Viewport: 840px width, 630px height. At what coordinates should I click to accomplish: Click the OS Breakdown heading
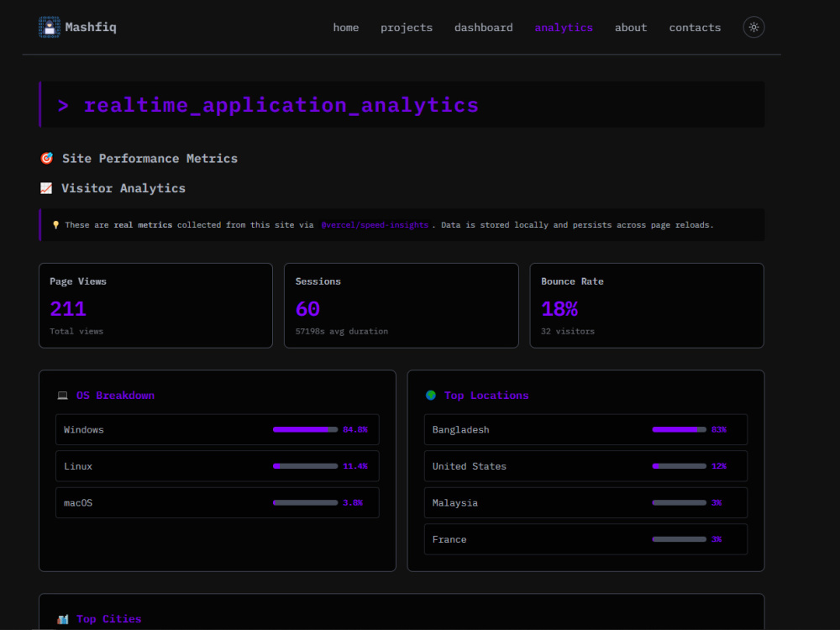click(x=115, y=396)
